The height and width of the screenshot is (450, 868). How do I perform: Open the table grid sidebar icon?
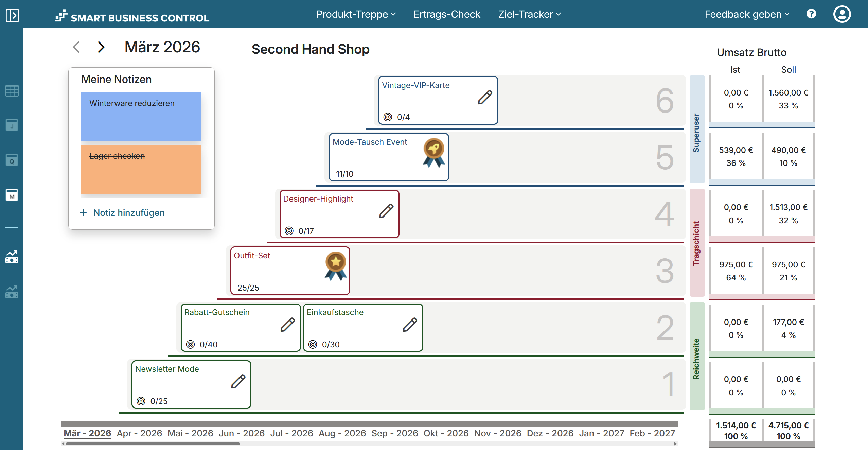pyautogui.click(x=12, y=91)
